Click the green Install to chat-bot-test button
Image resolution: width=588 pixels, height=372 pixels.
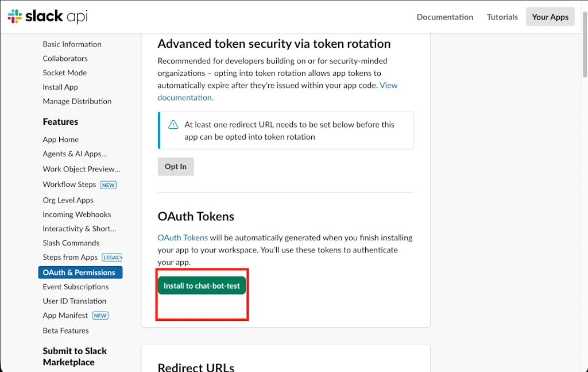coord(202,286)
